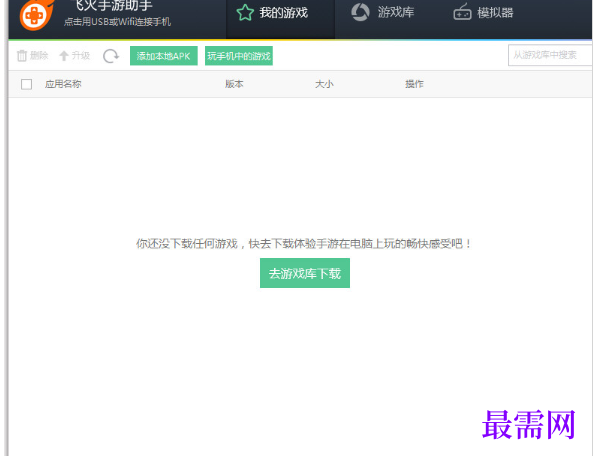
Task: Click the 版本 column header
Action: click(x=234, y=84)
